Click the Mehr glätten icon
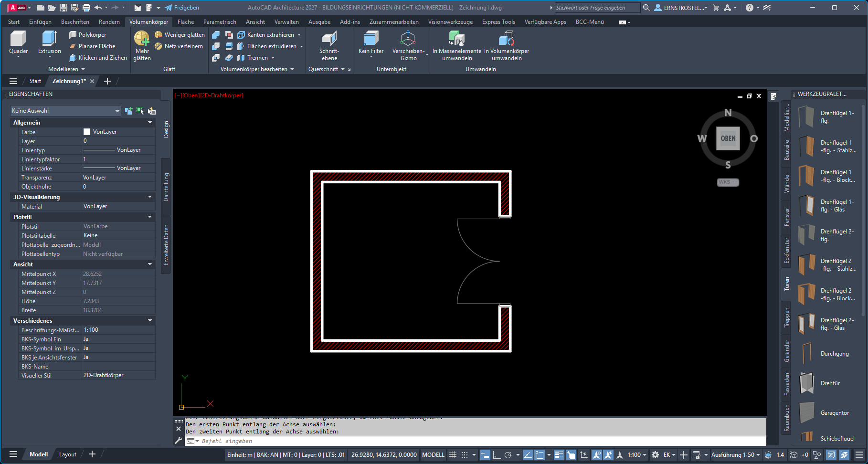 tap(142, 39)
